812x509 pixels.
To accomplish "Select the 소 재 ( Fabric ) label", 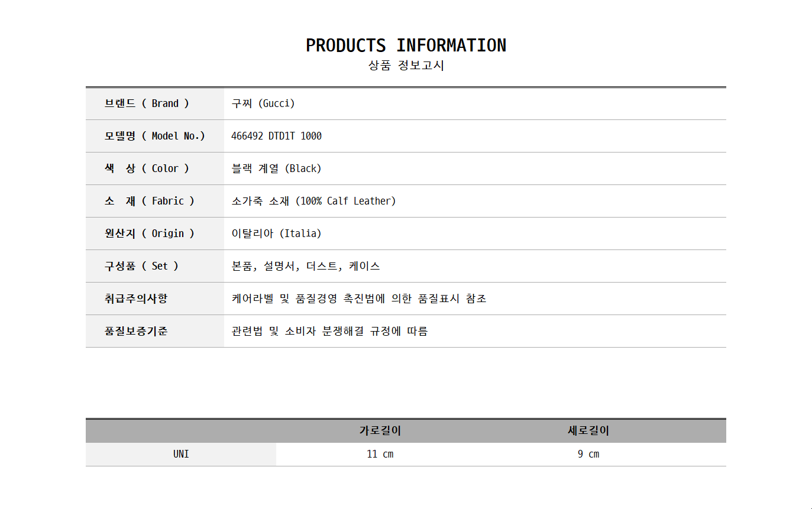I will (x=149, y=201).
